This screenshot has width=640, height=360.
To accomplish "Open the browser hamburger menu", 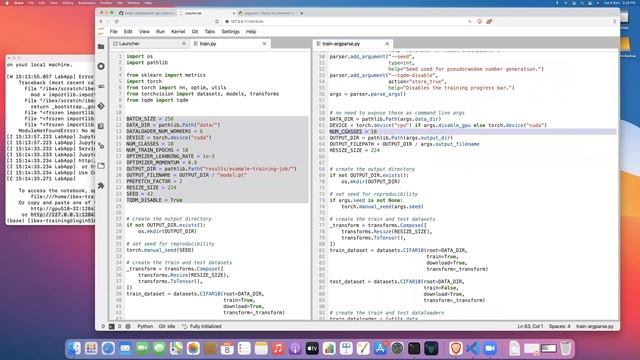I will click(x=614, y=21).
